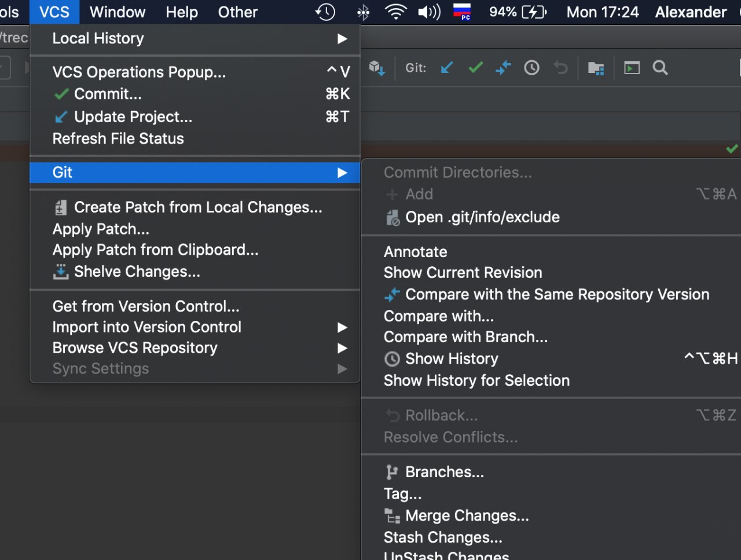Choose Refresh File Status
This screenshot has height=560, width=741.
point(195,138)
